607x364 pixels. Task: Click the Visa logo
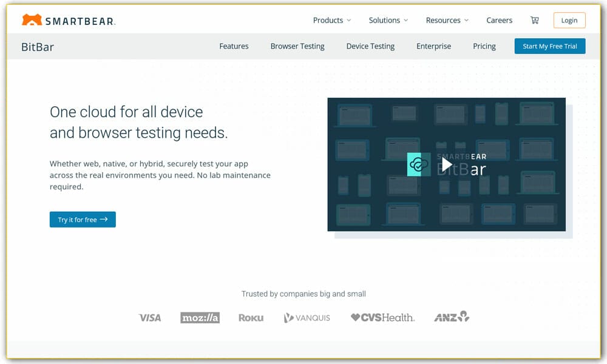150,317
